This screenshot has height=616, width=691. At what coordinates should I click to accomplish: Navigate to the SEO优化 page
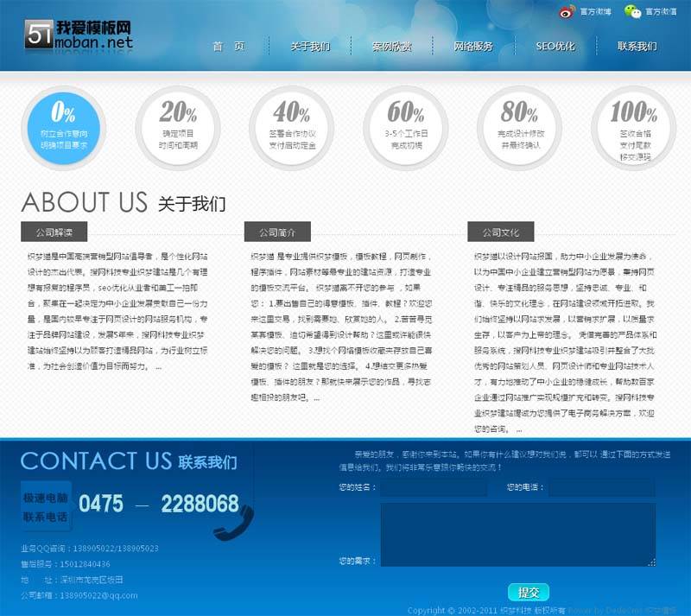(x=555, y=47)
